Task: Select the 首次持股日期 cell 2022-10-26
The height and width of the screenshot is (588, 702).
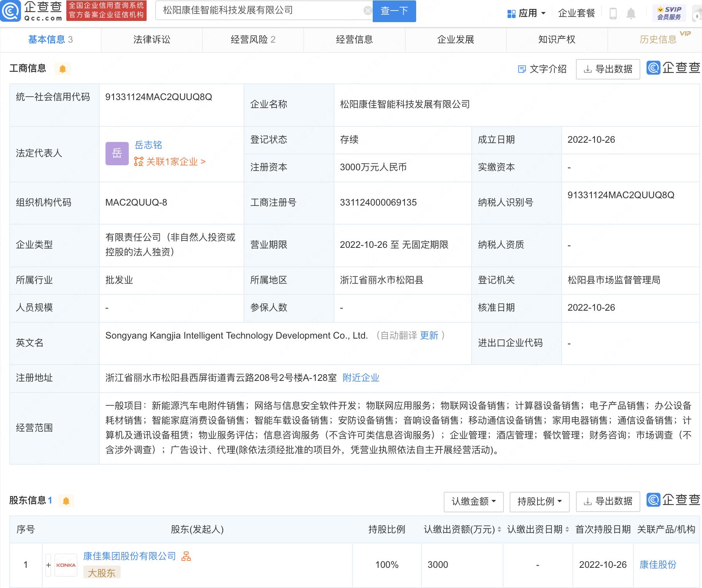Action: tap(603, 565)
